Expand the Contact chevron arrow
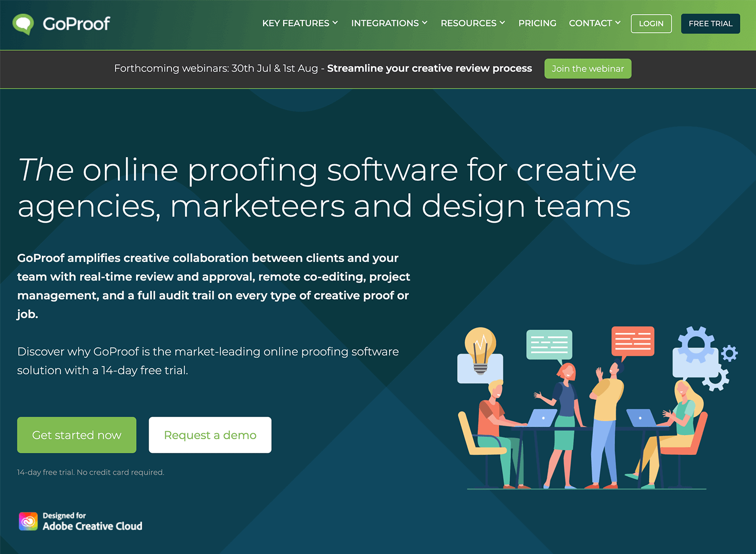756x554 pixels. click(x=618, y=23)
